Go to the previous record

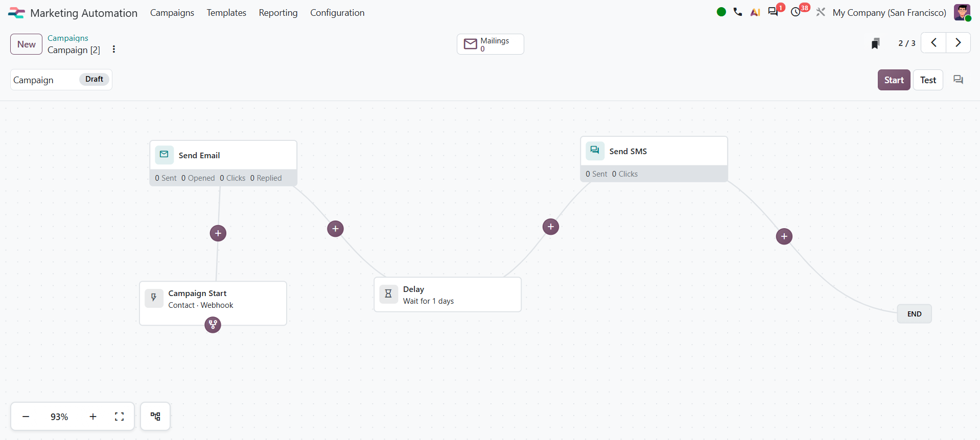coord(934,43)
